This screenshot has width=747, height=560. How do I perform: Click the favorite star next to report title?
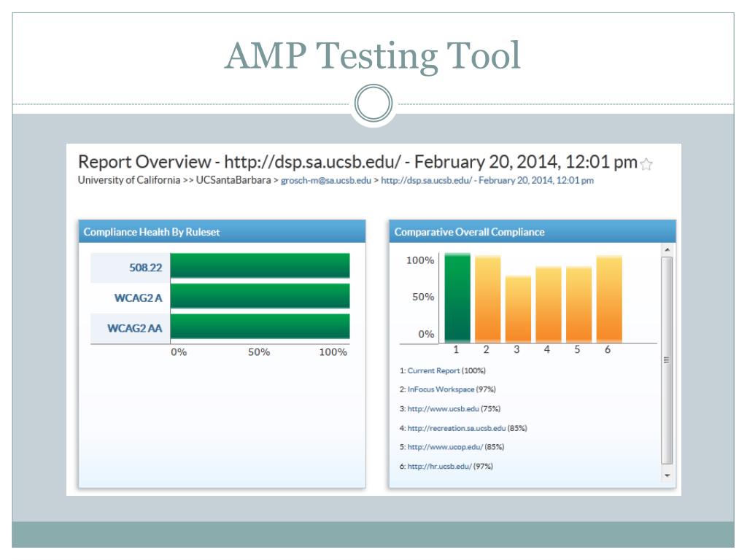point(646,164)
